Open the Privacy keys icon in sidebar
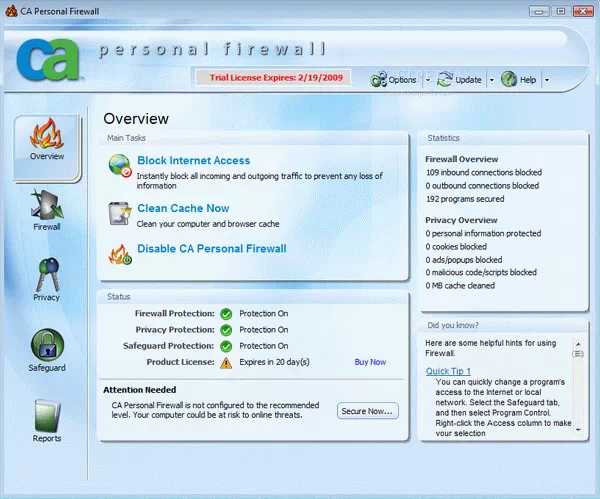600x499 pixels. click(47, 275)
